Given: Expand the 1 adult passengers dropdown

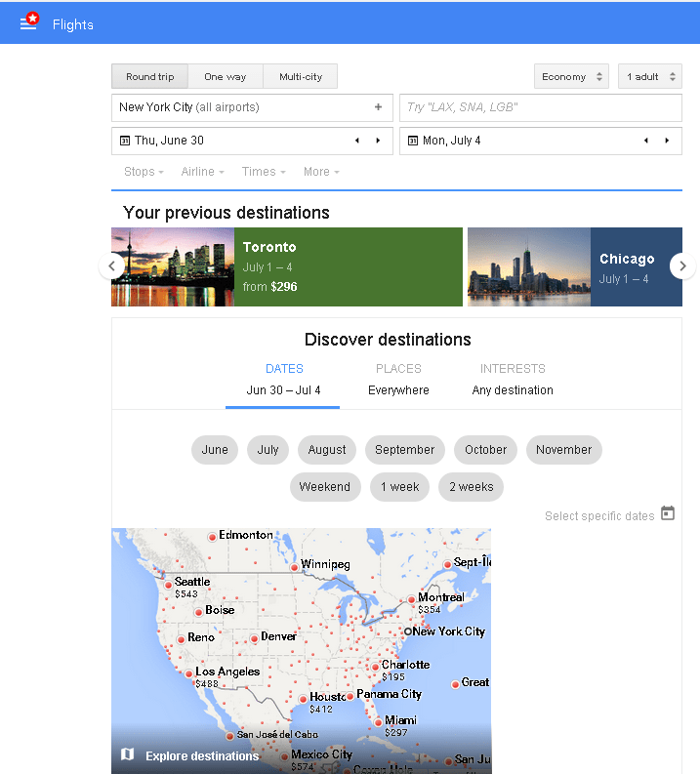Looking at the screenshot, I should [649, 76].
